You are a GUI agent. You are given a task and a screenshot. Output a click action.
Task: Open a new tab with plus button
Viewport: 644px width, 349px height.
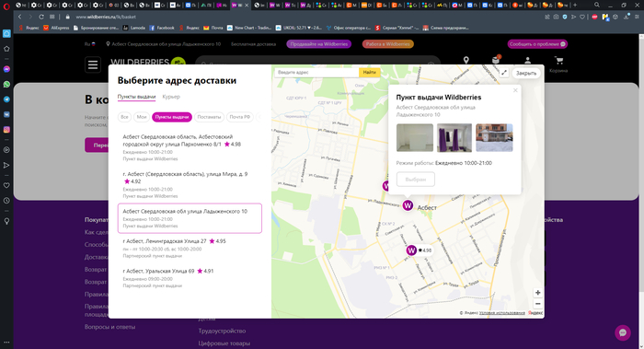point(575,5)
